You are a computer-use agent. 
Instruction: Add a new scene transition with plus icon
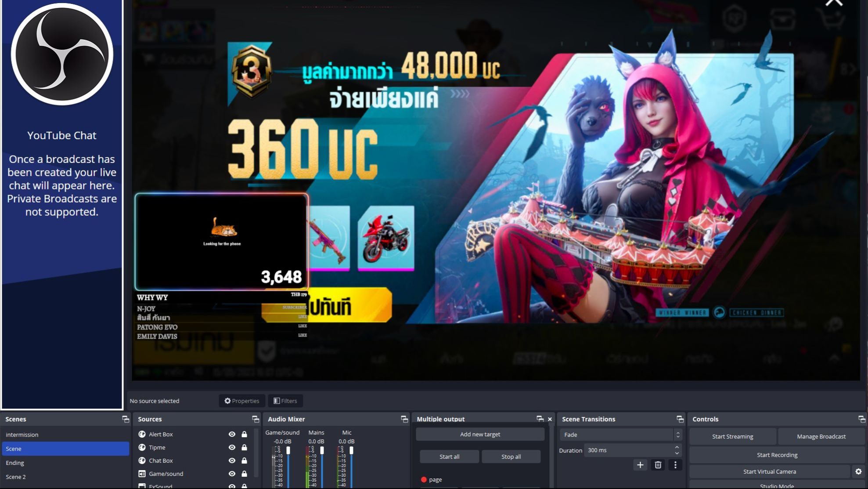640,465
